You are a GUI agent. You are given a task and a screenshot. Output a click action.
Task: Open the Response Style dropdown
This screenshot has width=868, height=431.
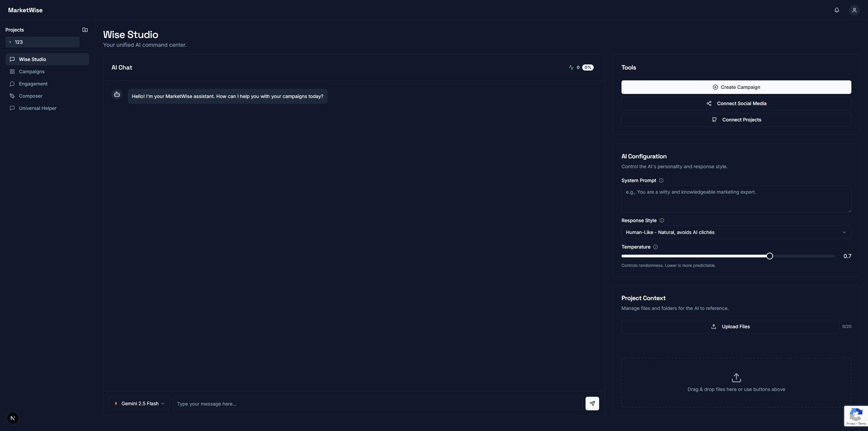[x=736, y=232]
